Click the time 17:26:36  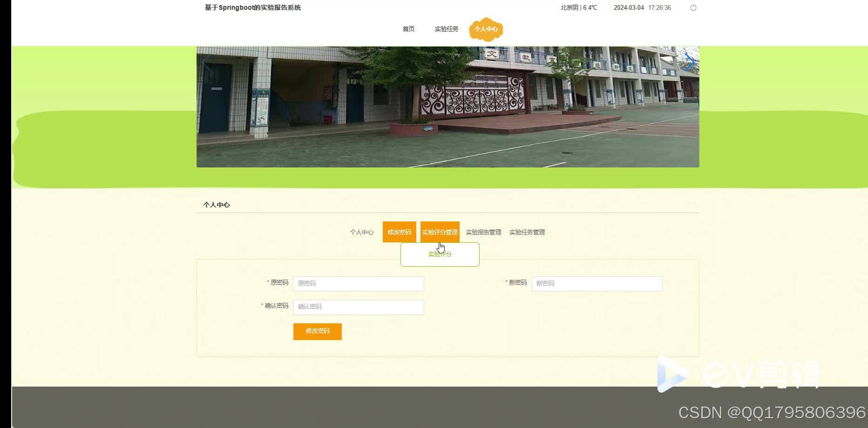[659, 8]
